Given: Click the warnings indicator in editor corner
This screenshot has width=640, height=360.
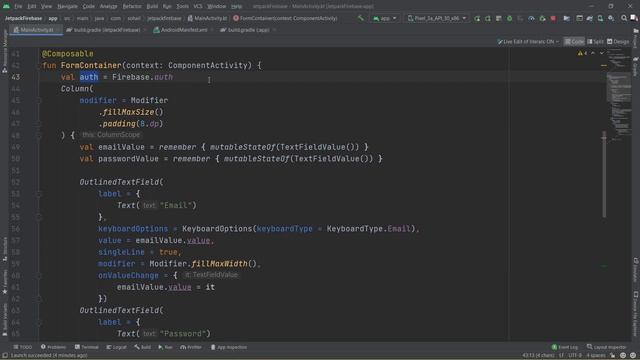Looking at the screenshot, I should pyautogui.click(x=582, y=53).
